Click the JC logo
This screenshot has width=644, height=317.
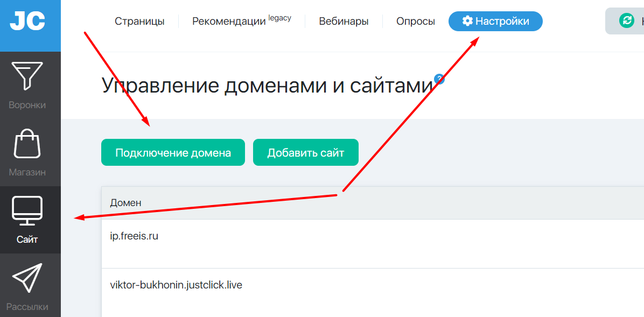[x=27, y=21]
